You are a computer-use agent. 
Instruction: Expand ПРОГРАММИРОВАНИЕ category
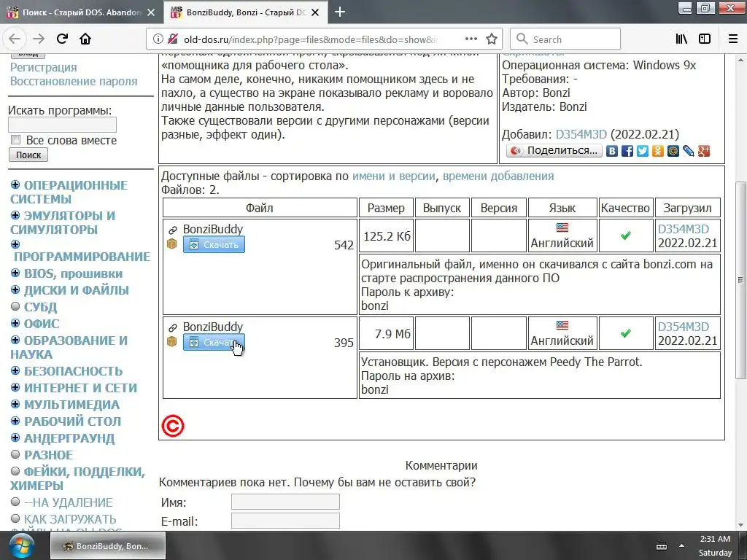[x=15, y=244]
